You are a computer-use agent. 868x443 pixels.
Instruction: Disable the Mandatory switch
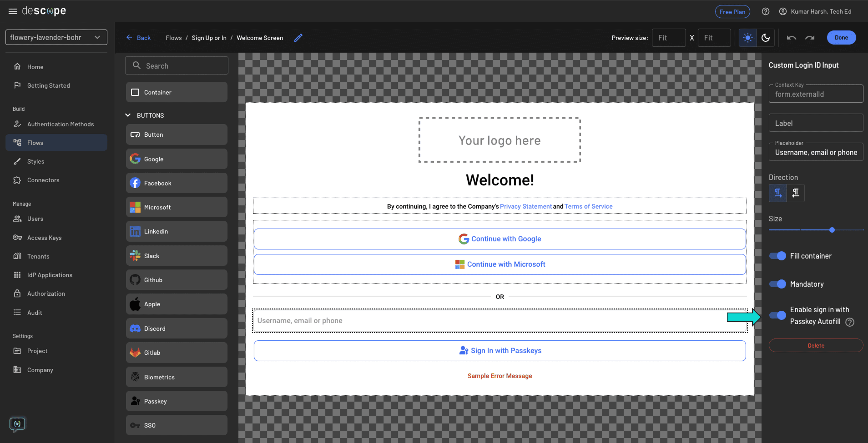(777, 284)
